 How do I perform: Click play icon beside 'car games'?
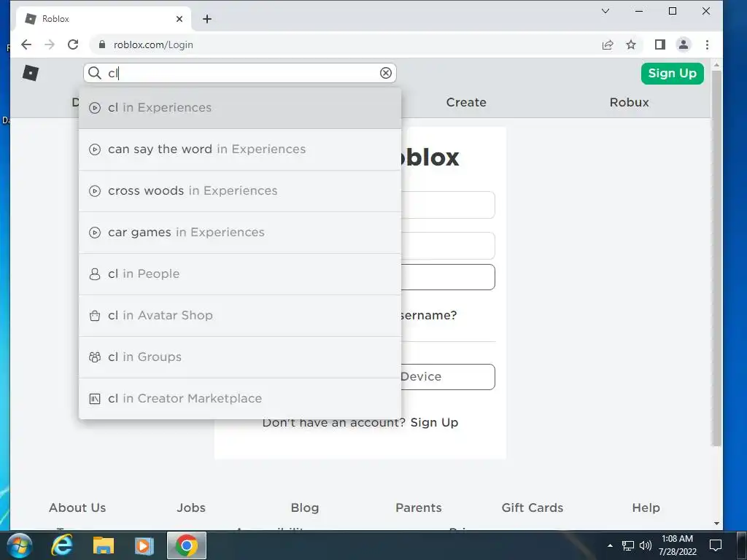pyautogui.click(x=95, y=233)
